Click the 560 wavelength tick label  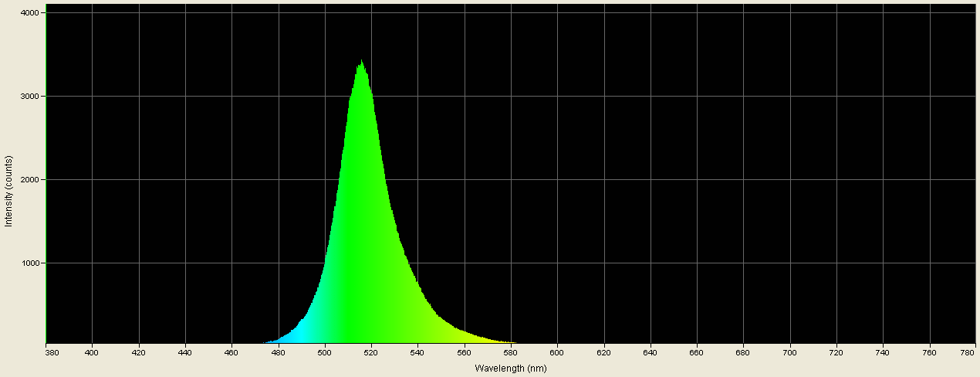point(465,352)
